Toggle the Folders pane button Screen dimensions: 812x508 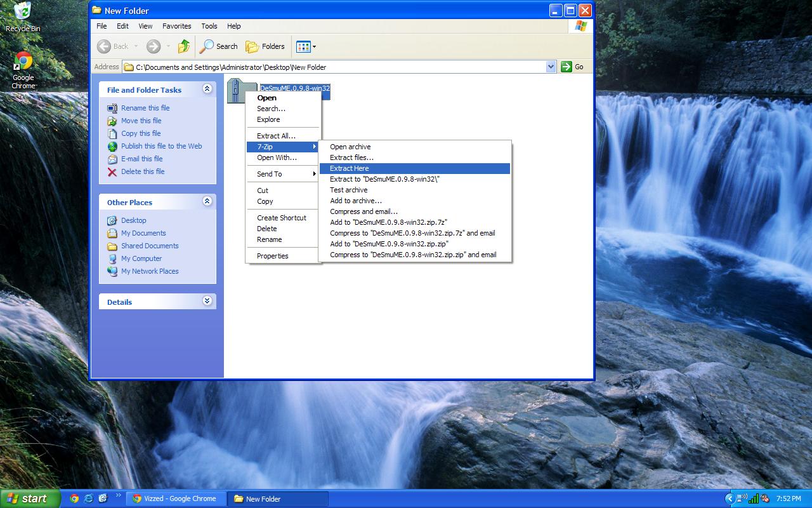[265, 46]
